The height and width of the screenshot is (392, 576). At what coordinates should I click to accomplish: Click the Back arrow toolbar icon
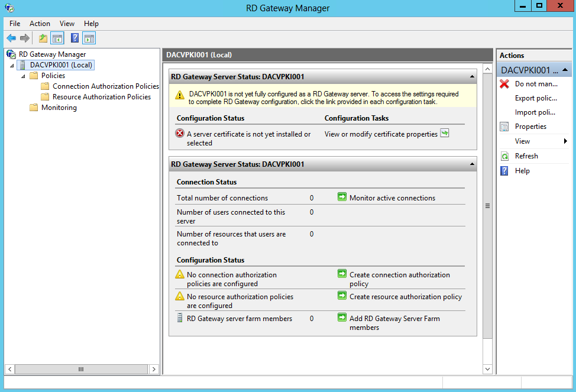pos(11,38)
